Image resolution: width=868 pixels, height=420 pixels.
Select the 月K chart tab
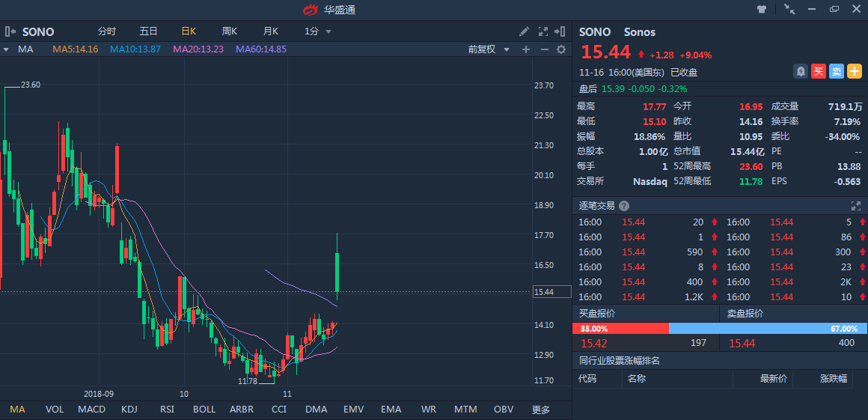271,31
